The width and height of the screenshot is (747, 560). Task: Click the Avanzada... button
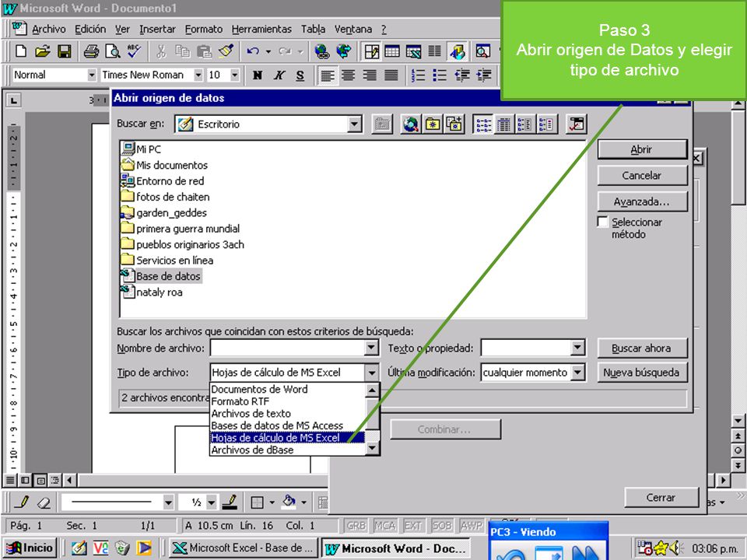point(642,202)
